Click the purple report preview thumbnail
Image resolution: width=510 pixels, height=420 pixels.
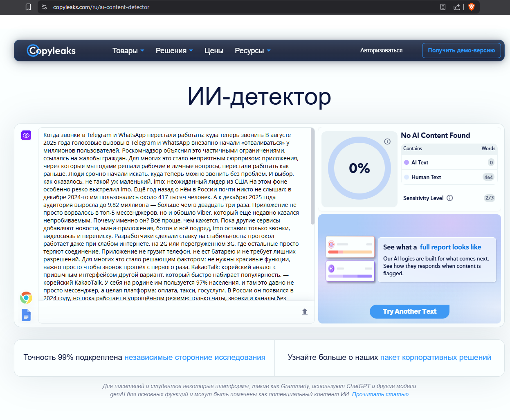(x=350, y=271)
